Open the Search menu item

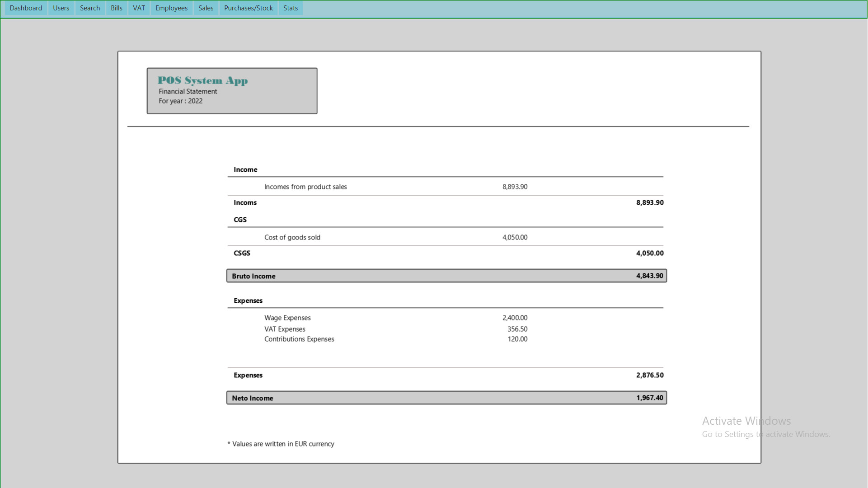pos(90,8)
